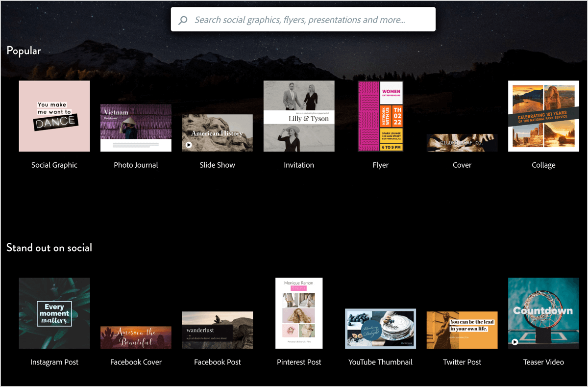Open the America the Beautiful cover thumbnail

(136, 337)
